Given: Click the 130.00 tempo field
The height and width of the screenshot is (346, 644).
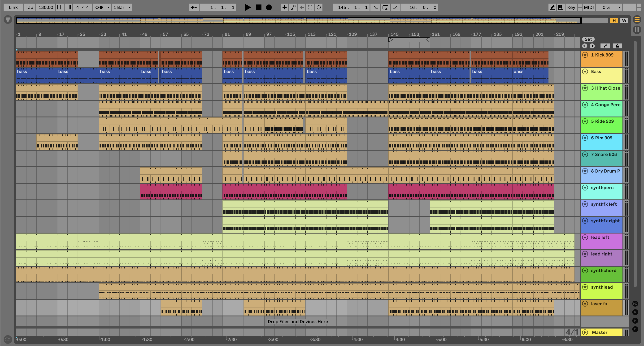Looking at the screenshot, I should pos(46,7).
